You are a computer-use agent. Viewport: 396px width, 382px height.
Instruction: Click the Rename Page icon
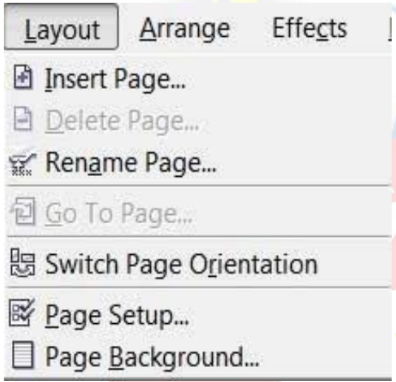(22, 163)
